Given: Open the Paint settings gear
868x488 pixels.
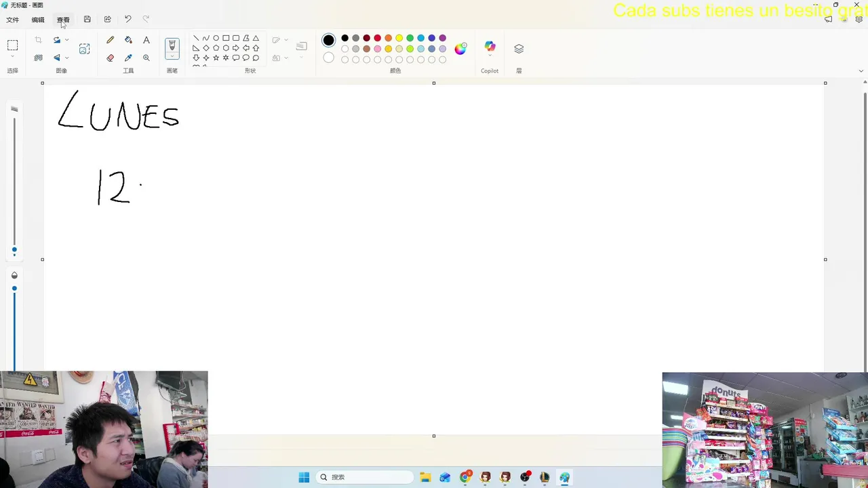Looking at the screenshot, I should click(859, 19).
